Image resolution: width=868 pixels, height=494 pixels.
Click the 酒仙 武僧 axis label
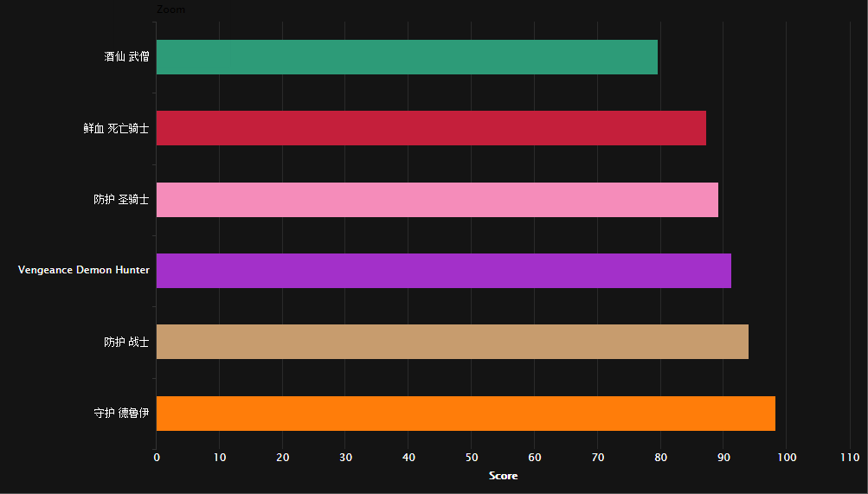click(x=126, y=56)
